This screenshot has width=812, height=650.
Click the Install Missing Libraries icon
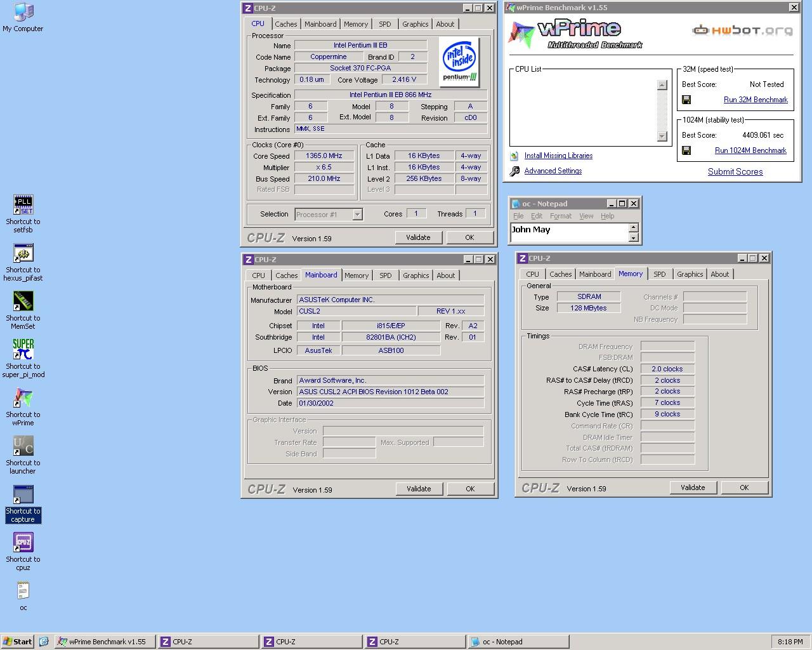(x=514, y=156)
